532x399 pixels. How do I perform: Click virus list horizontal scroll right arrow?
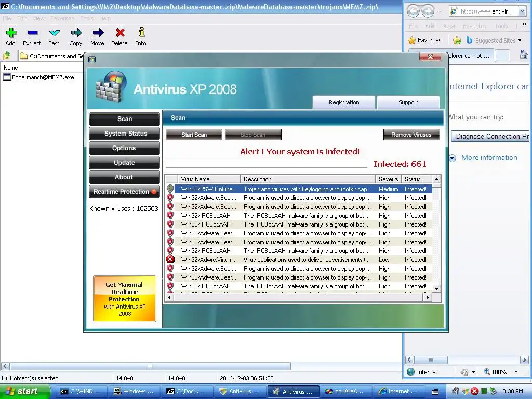428,297
